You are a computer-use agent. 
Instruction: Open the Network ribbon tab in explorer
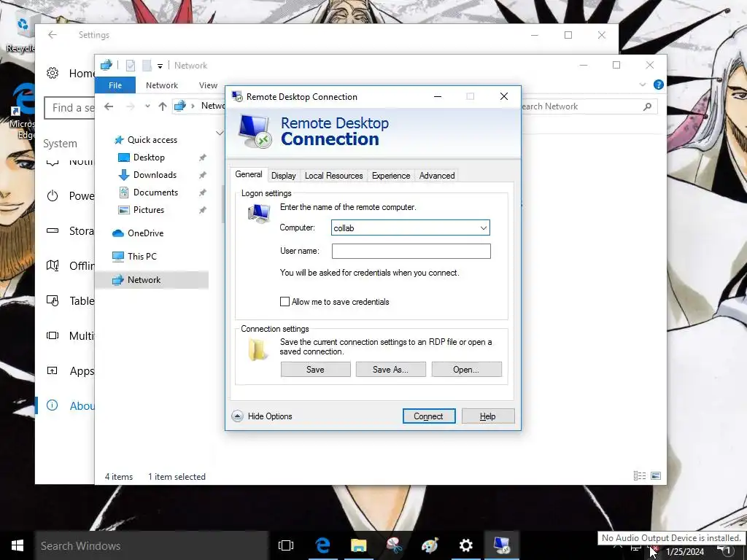pyautogui.click(x=162, y=85)
